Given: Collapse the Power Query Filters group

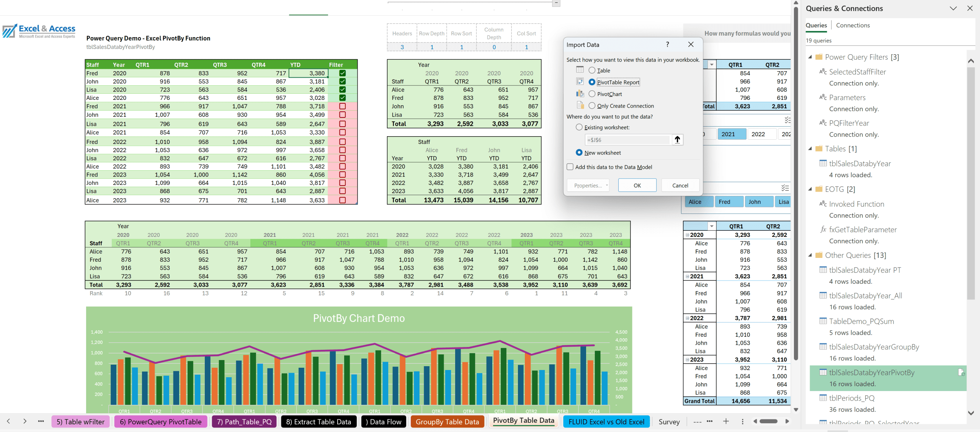Looking at the screenshot, I should tap(810, 57).
